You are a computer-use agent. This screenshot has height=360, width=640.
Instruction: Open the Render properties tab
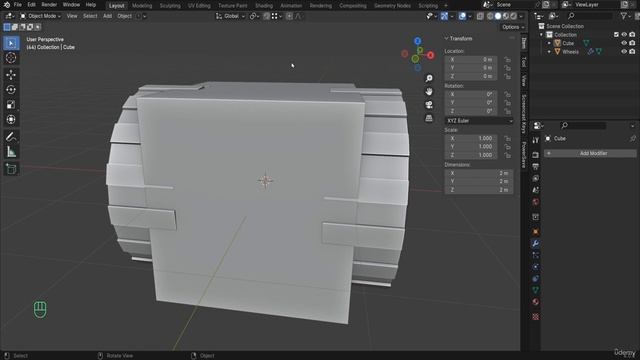[x=536, y=155]
